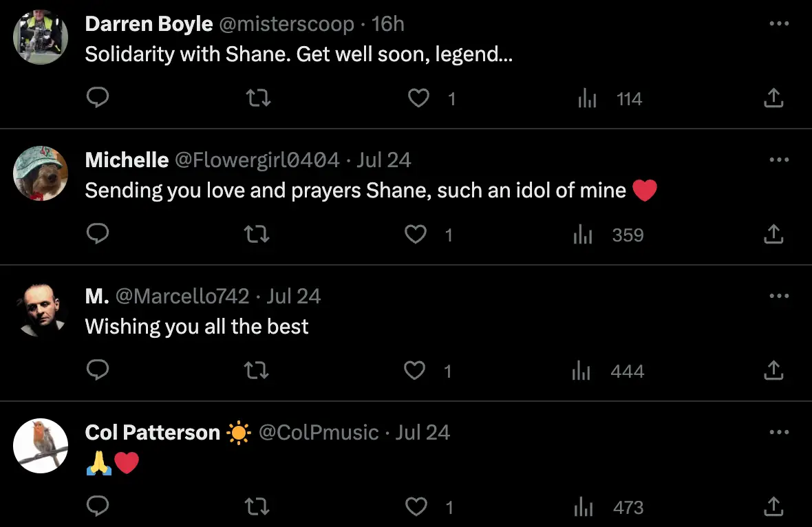This screenshot has height=527, width=812.
Task: Reply to Darren Boyle's tweet
Action: point(98,98)
